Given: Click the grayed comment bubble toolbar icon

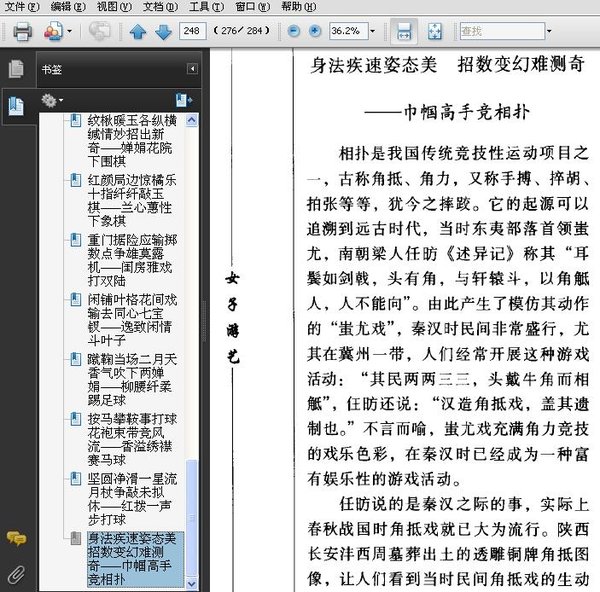Looking at the screenshot, I should tap(99, 31).
